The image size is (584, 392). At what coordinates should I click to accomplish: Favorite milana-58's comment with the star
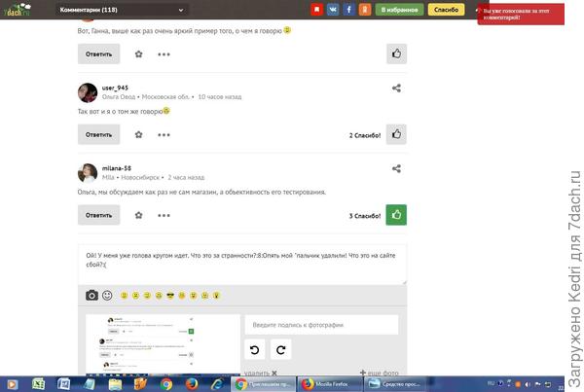(138, 215)
